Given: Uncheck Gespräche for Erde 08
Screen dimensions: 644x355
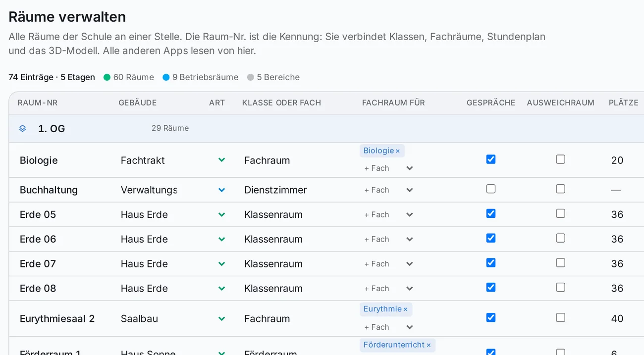Looking at the screenshot, I should tap(491, 287).
